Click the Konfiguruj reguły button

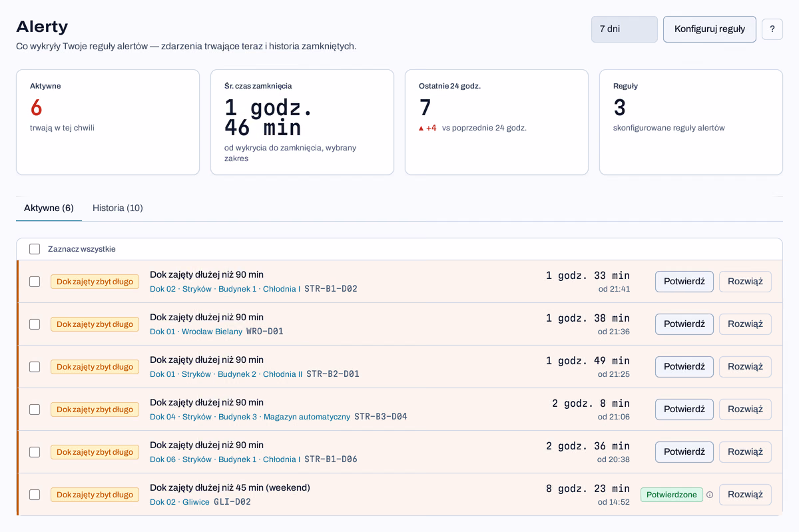710,29
